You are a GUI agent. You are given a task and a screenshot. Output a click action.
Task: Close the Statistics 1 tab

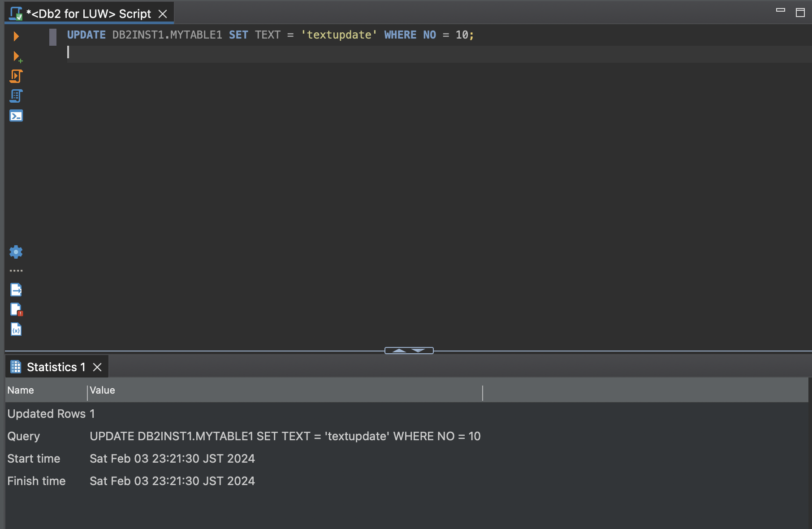point(97,367)
